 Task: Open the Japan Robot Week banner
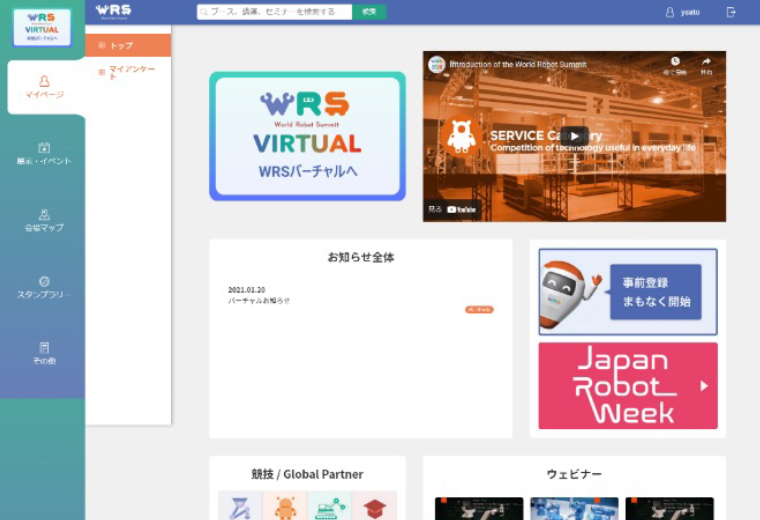[x=628, y=386]
